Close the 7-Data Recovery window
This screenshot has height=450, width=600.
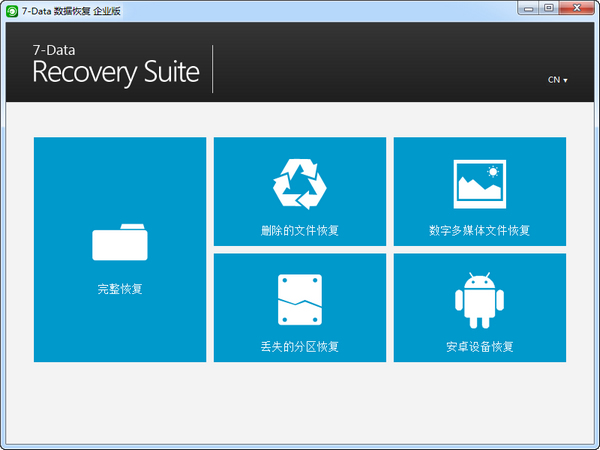(577, 8)
